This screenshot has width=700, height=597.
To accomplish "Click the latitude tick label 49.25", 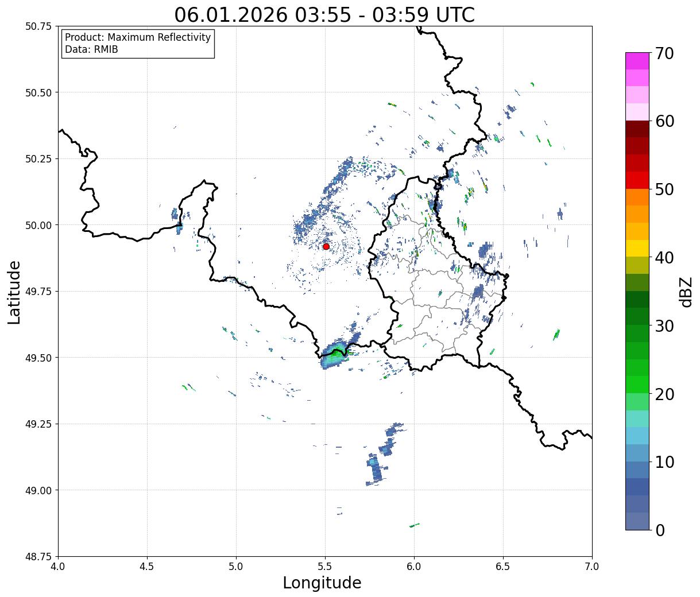I will [38, 424].
